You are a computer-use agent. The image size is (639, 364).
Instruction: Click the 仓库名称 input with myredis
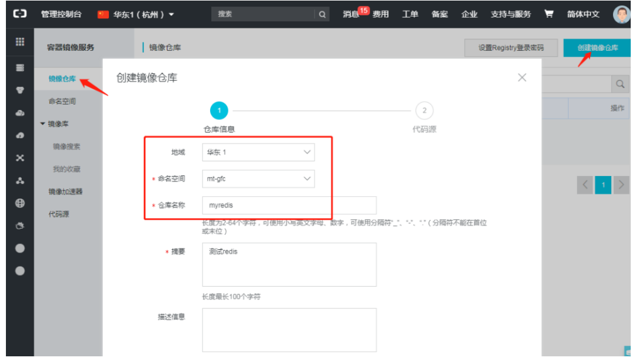click(x=289, y=205)
